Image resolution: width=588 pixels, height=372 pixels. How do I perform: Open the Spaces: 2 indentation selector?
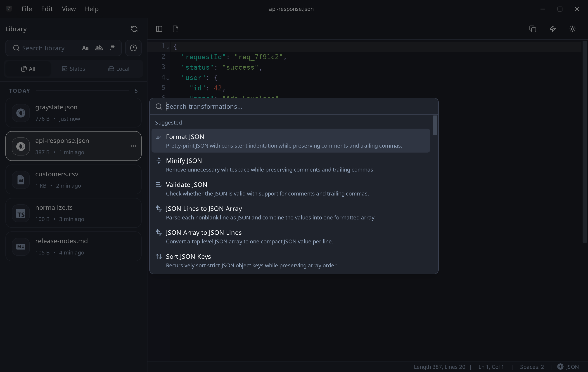532,367
